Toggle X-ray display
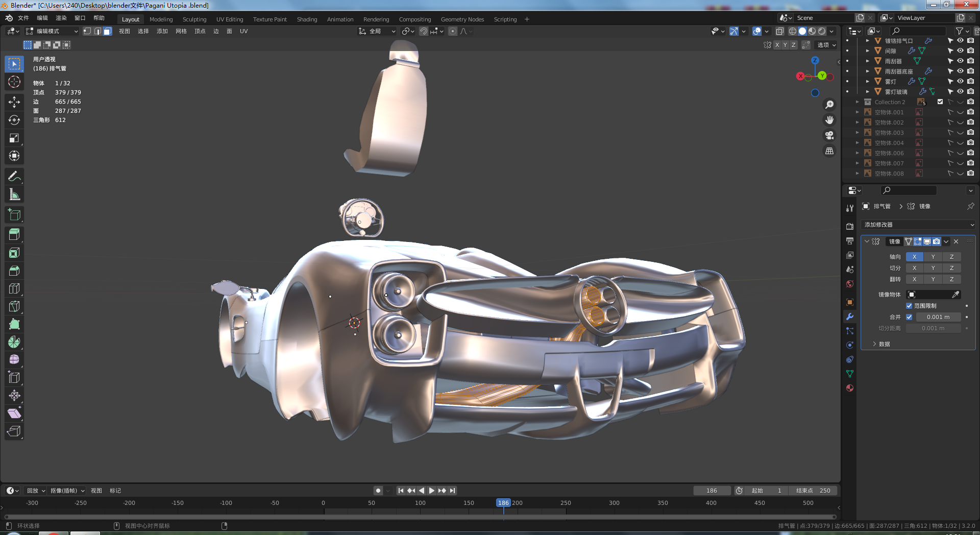 click(x=779, y=31)
